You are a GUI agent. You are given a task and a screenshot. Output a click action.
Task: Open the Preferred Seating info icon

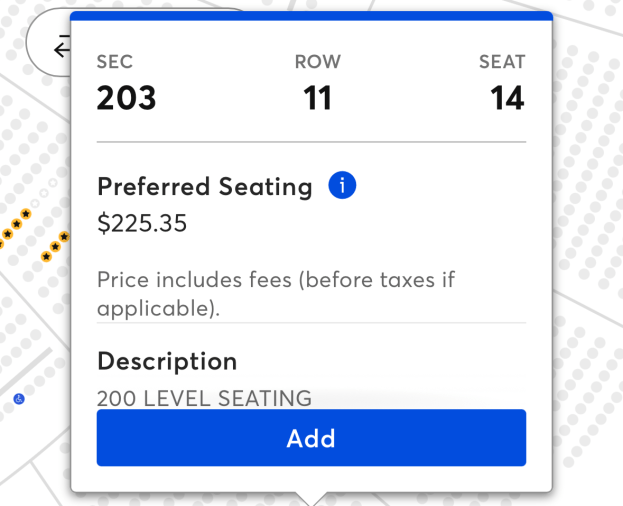342,185
